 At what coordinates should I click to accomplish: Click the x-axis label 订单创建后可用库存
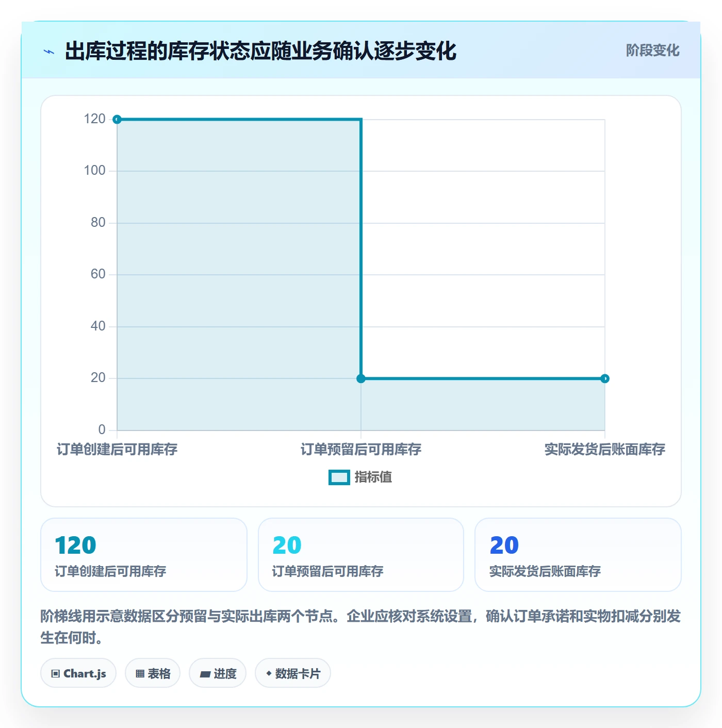coord(117,450)
